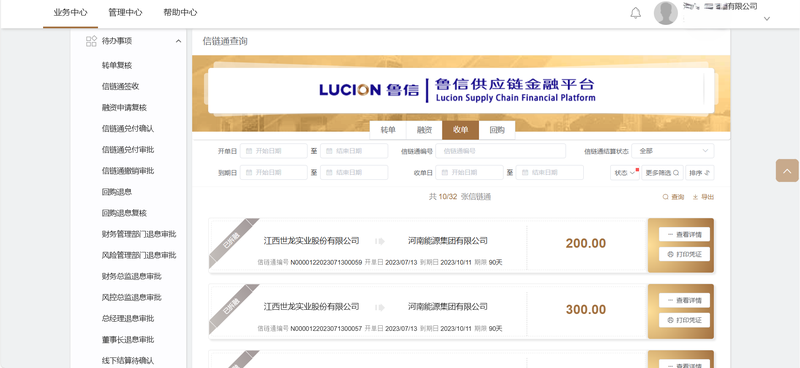Click the 开单日 end date field
Viewport: 800px width, 368px height.
coord(354,151)
